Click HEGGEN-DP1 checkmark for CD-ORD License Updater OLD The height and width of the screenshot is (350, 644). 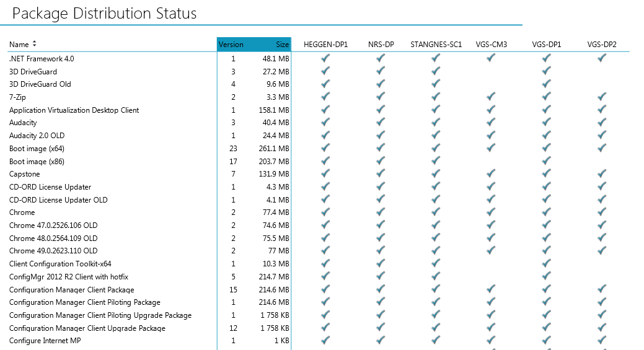[x=325, y=199]
